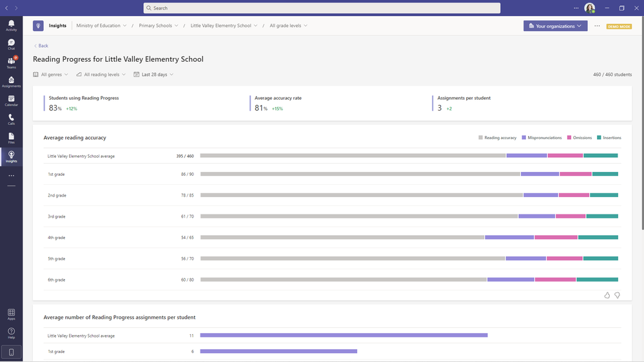The width and height of the screenshot is (644, 362).
Task: Click the Insights lightbulb app icon
Action: pyautogui.click(x=38, y=26)
